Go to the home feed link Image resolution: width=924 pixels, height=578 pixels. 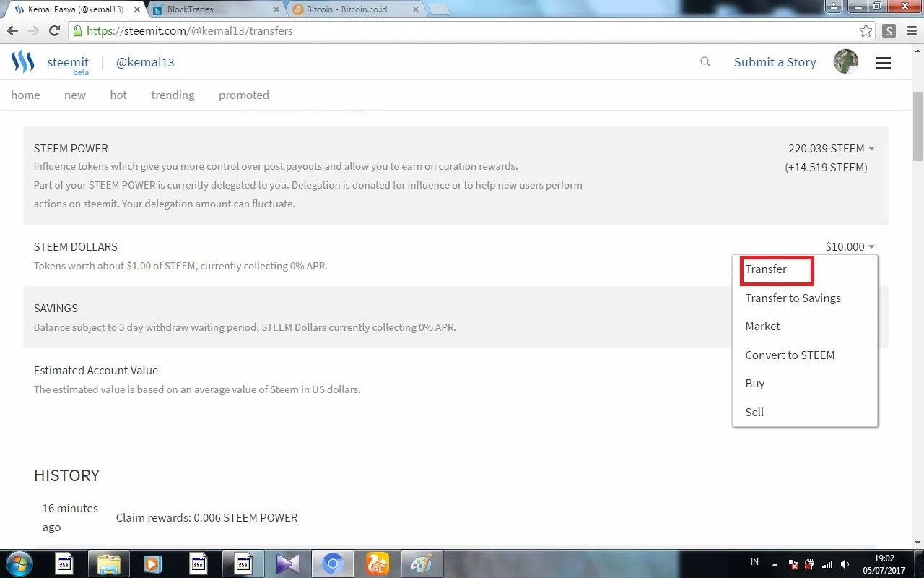tap(25, 95)
